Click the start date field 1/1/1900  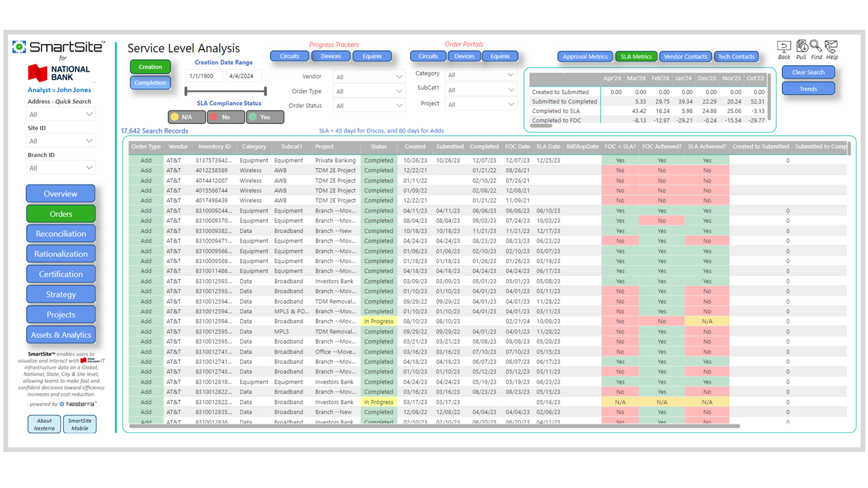point(203,77)
